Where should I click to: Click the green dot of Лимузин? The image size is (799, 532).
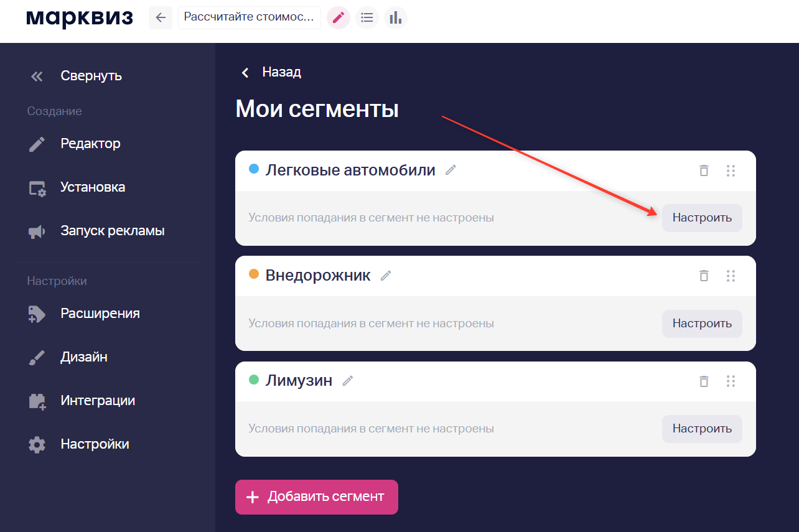click(254, 380)
